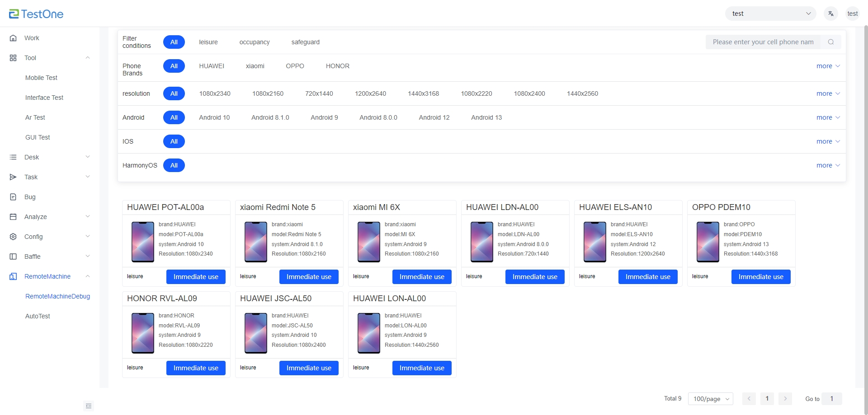Click the sidebar collapse icon at bottom
The height and width of the screenshot is (415, 868).
coord(89,406)
